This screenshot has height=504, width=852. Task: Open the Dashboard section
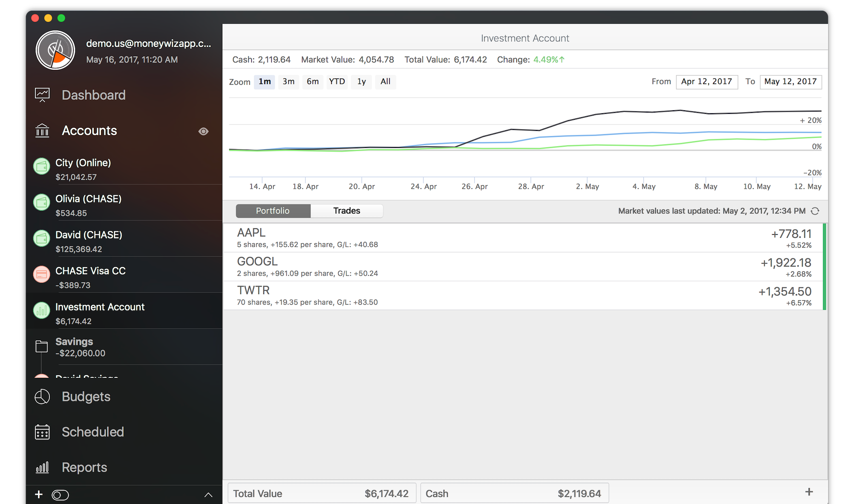tap(94, 95)
